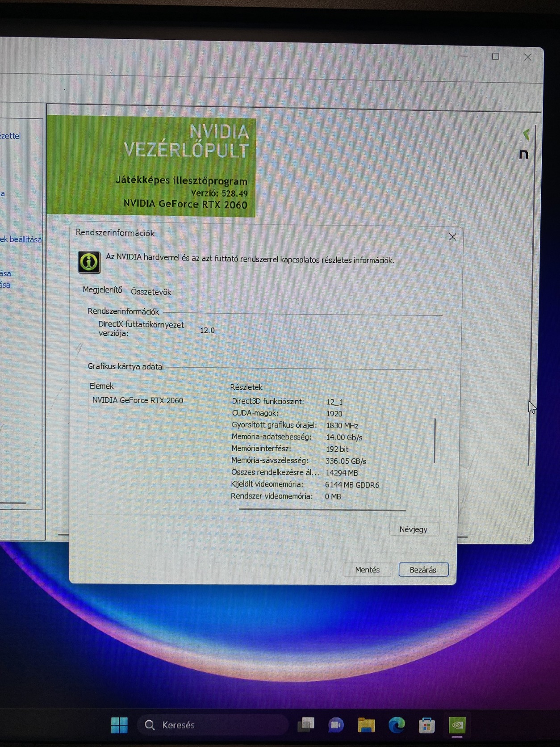Click the main window's right vertical scrollbar
This screenshot has width=560, height=747.
(531, 295)
